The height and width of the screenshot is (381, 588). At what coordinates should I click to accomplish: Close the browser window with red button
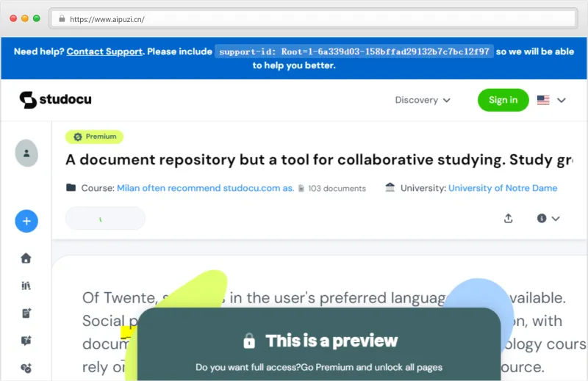(13, 18)
